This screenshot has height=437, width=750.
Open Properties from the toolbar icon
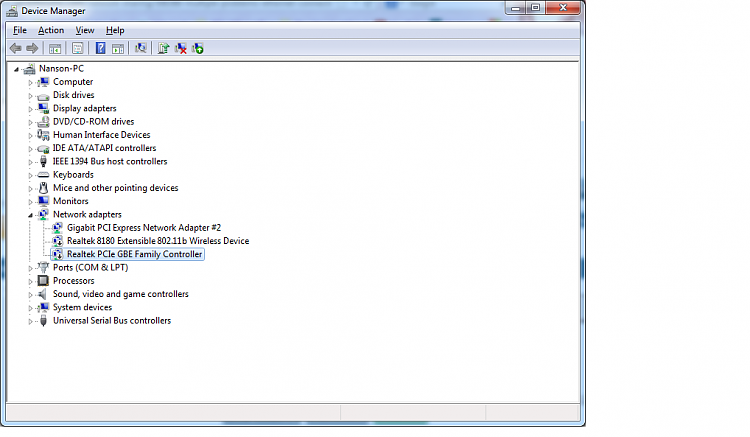tap(77, 48)
